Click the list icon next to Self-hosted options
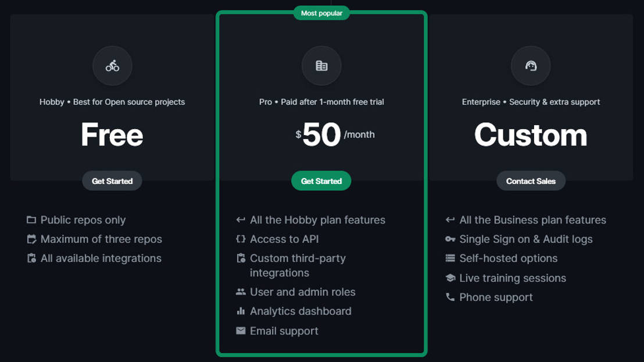The width and height of the screenshot is (644, 362). pyautogui.click(x=450, y=258)
